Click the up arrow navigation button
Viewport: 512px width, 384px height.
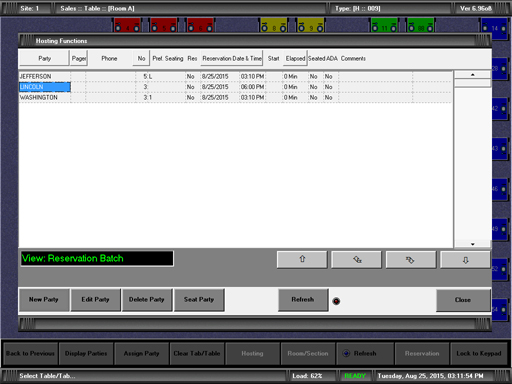pos(302,259)
